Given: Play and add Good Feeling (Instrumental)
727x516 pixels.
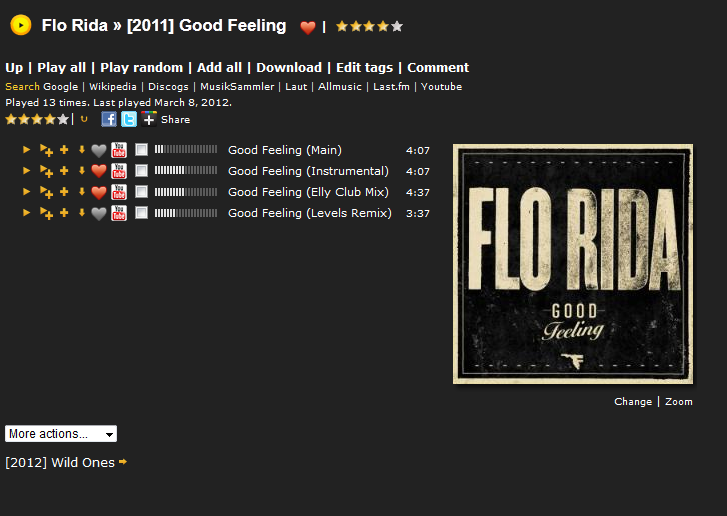Looking at the screenshot, I should pos(46,171).
